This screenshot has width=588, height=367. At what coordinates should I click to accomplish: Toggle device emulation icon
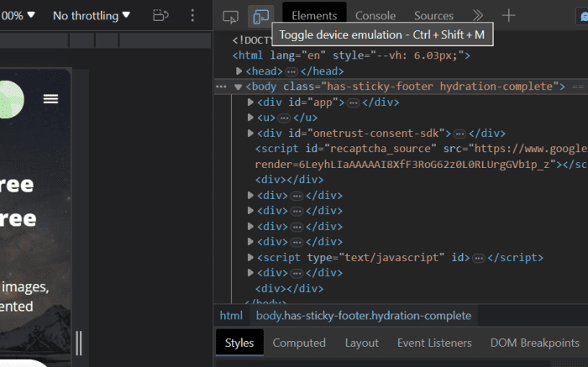261,16
